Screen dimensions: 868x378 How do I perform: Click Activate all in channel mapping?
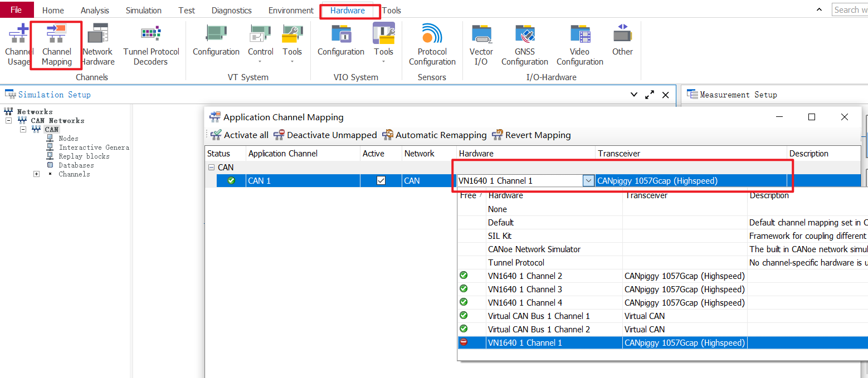(x=240, y=135)
